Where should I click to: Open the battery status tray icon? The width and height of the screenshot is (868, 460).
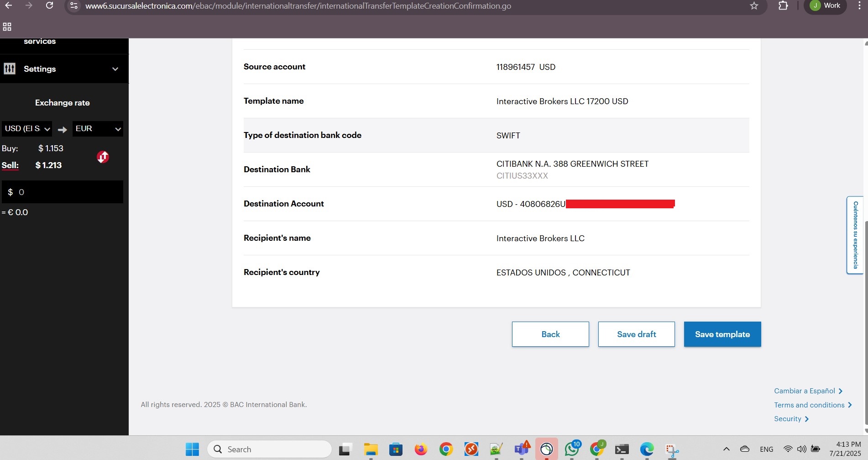(816, 449)
